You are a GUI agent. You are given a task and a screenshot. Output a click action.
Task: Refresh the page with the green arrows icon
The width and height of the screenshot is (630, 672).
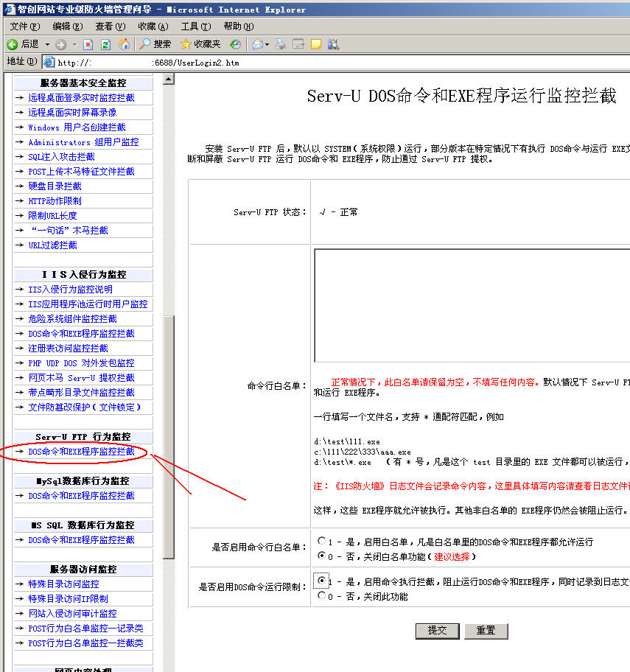[105, 44]
